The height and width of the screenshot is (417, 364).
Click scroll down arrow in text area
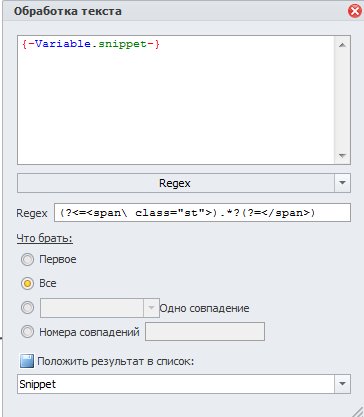tap(342, 155)
